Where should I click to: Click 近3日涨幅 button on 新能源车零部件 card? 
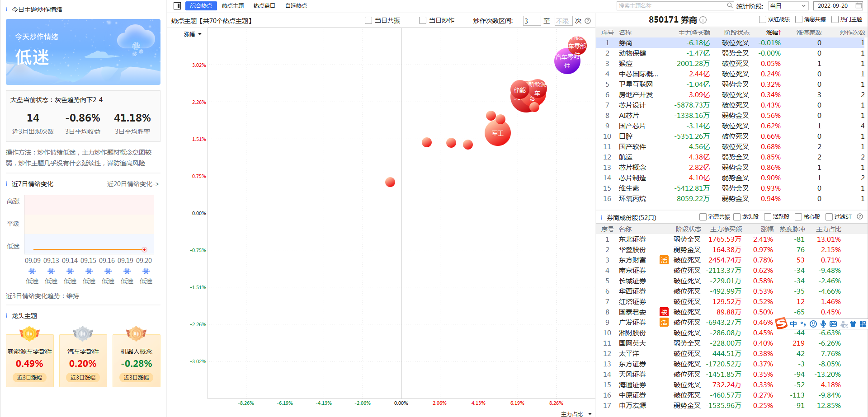click(29, 377)
